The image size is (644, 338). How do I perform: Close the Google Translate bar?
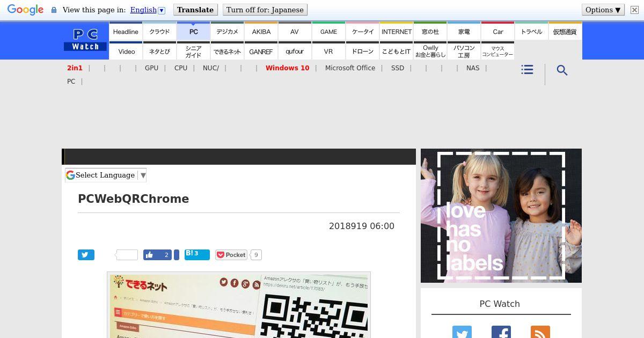pyautogui.click(x=634, y=10)
